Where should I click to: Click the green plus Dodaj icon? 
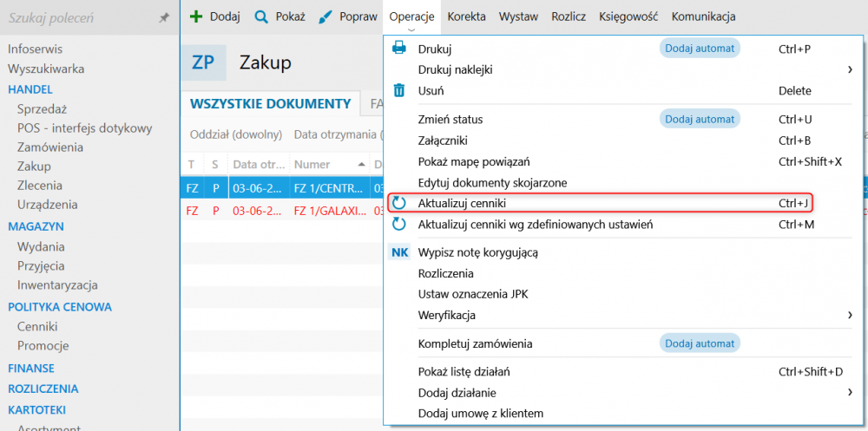pos(196,16)
